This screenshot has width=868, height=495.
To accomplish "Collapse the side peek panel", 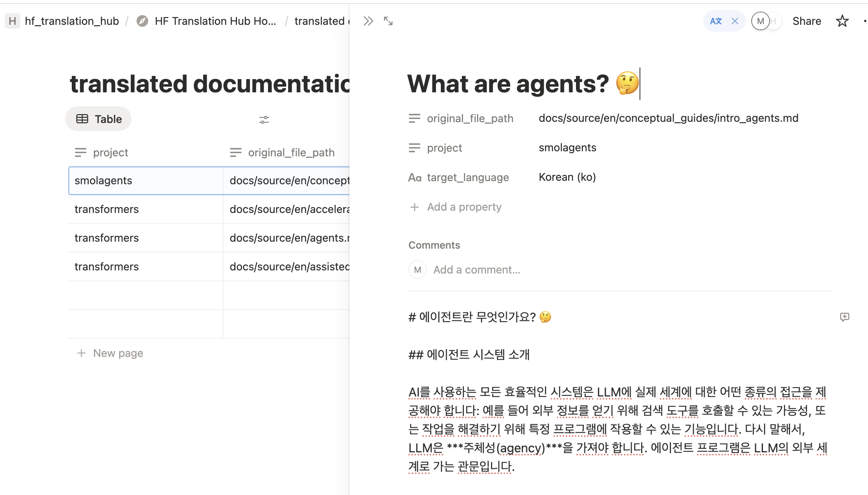I will (x=368, y=21).
